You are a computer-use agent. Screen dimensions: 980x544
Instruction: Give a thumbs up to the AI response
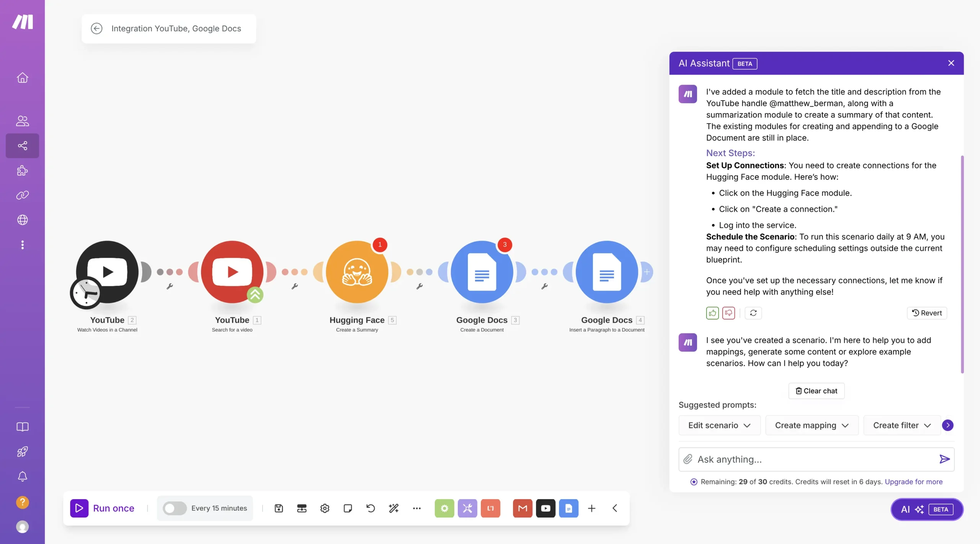point(712,313)
